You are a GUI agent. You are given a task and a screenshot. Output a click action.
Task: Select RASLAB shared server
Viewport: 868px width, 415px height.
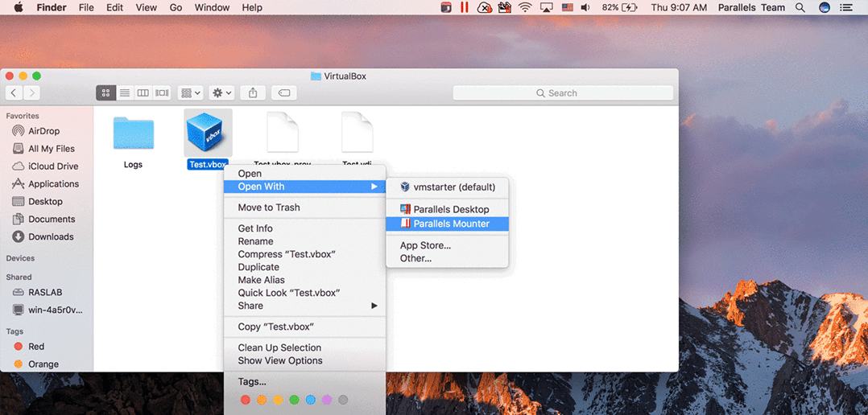43,292
